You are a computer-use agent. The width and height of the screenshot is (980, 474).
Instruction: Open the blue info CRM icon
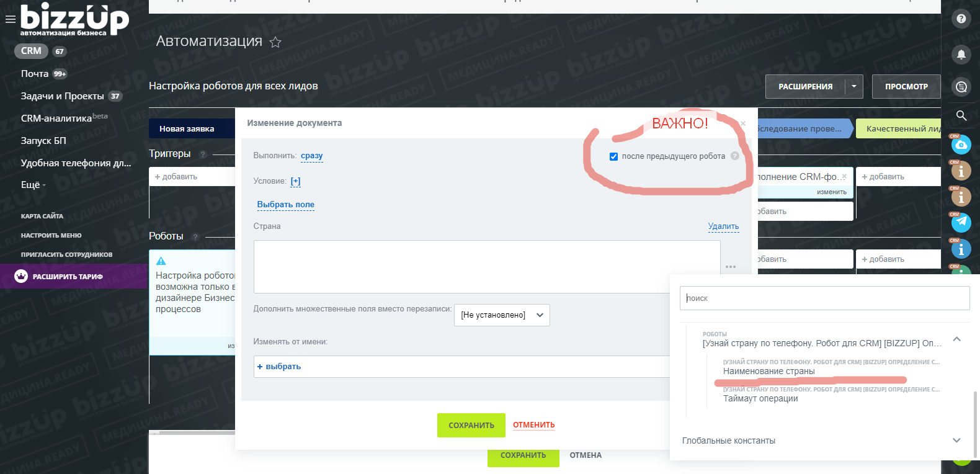click(x=961, y=249)
